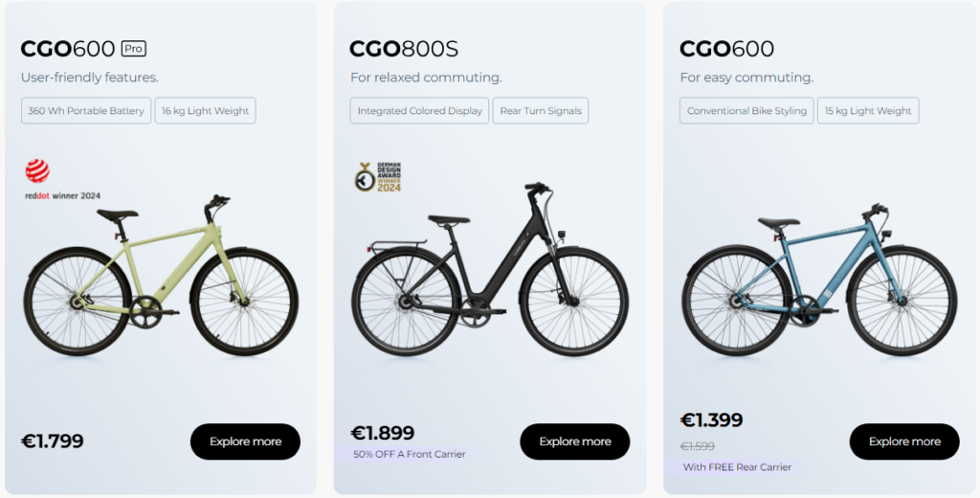Image resolution: width=980 pixels, height=498 pixels.
Task: Click the 50% OFF A Front Carrier promo
Action: (x=409, y=454)
